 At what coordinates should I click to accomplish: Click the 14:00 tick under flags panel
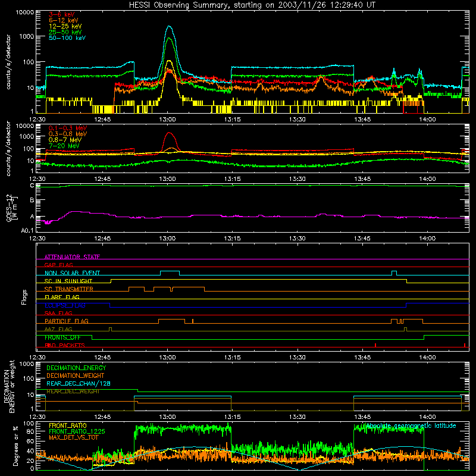click(x=427, y=358)
